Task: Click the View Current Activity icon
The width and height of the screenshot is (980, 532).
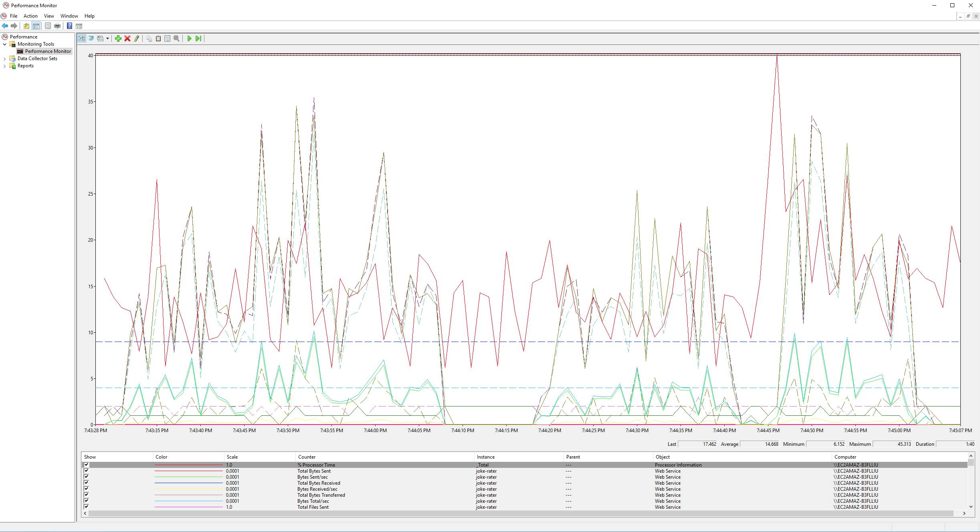Action: click(x=82, y=38)
